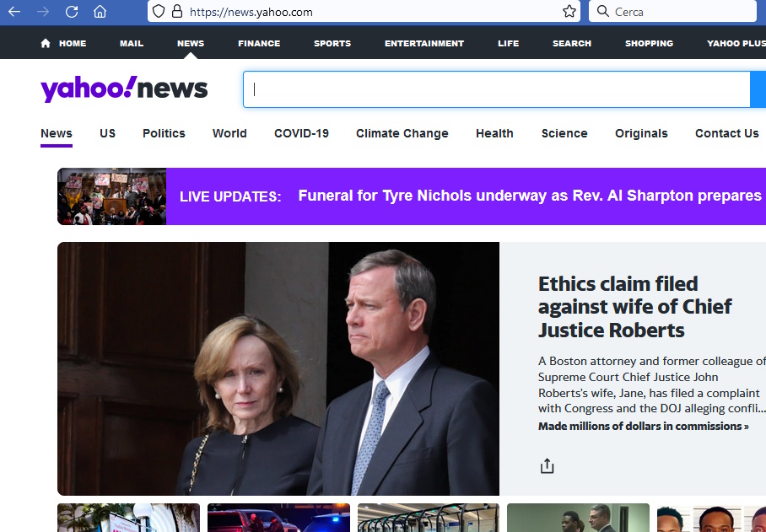Open SHOPPING in the top Yahoo bar
The width and height of the screenshot is (766, 532).
point(649,44)
